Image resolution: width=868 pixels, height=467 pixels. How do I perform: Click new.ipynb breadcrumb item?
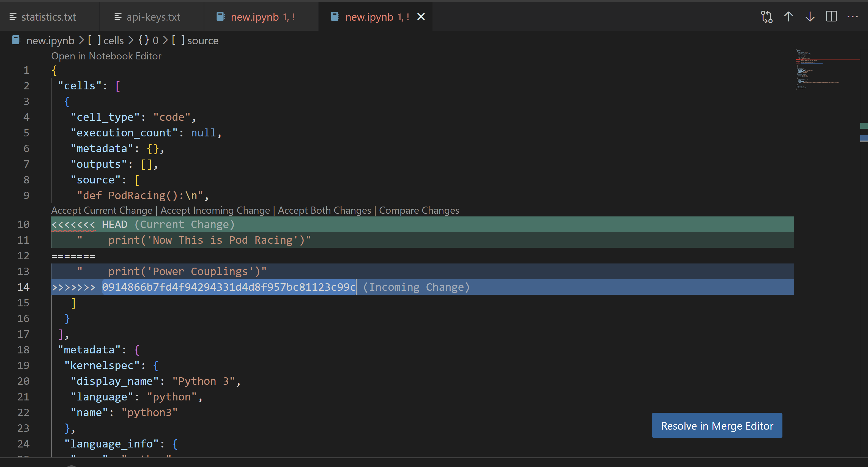click(x=50, y=40)
